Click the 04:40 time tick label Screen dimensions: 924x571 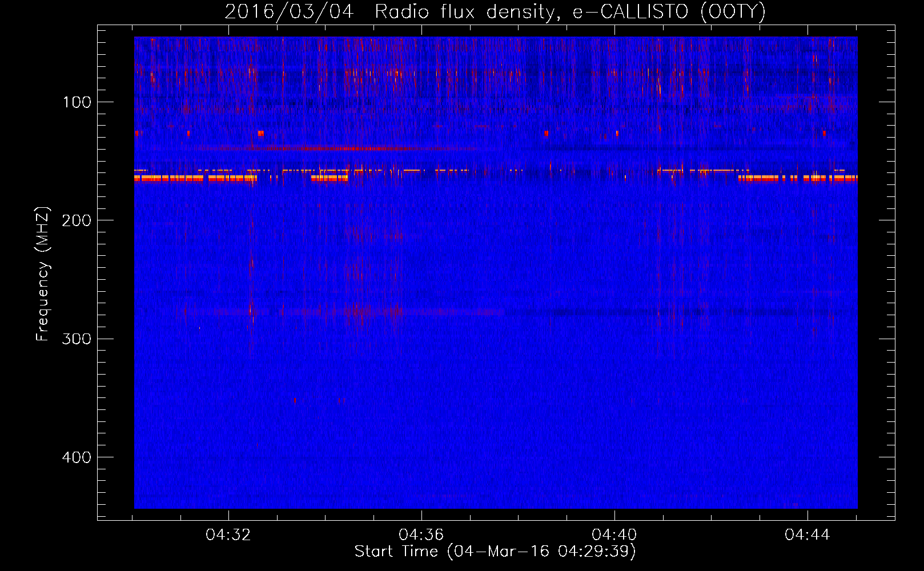(614, 535)
